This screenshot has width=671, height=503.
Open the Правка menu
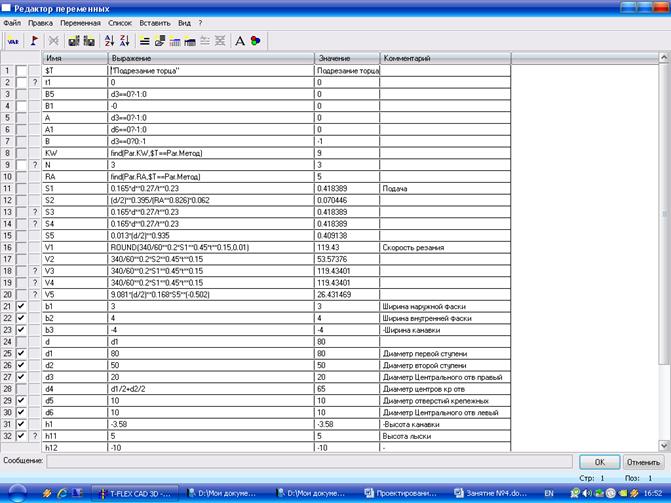point(40,23)
